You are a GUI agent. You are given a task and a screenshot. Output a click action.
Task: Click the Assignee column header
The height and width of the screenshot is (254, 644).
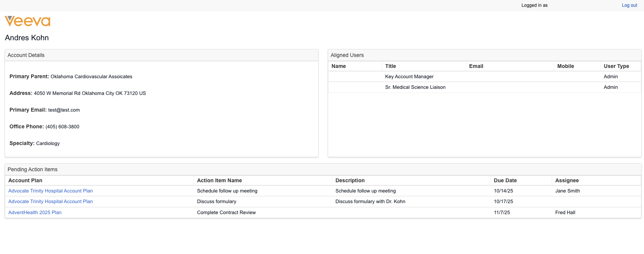point(567,180)
